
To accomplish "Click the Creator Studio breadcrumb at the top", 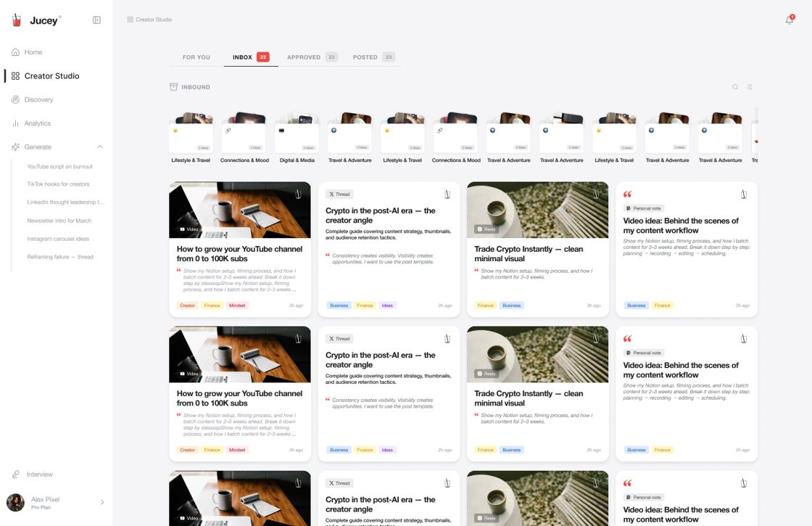I will click(x=149, y=20).
